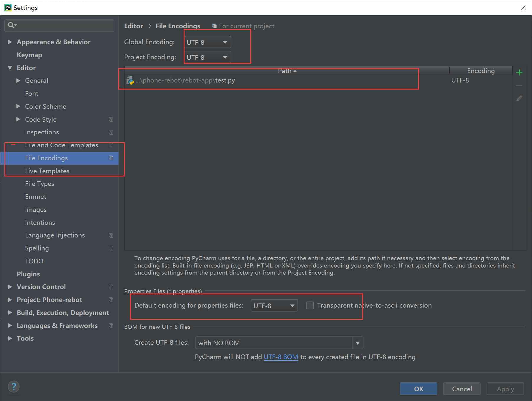Click project-level icon beside Languages & Frameworks

point(111,326)
